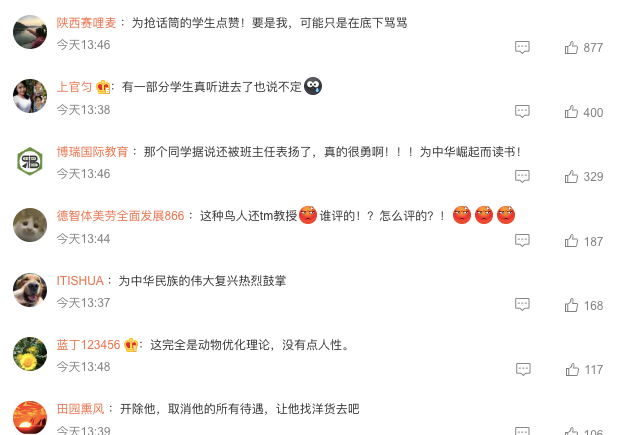Click 上官勾's profile avatar
This screenshot has height=435, width=625.
pos(30,96)
